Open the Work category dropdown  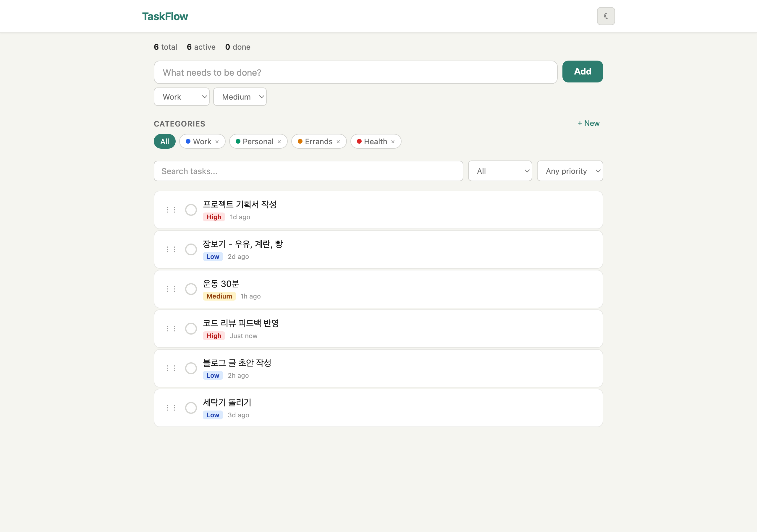[x=181, y=97]
